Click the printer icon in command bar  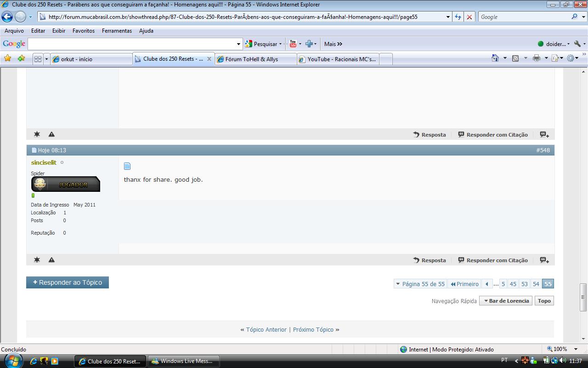[x=536, y=58]
